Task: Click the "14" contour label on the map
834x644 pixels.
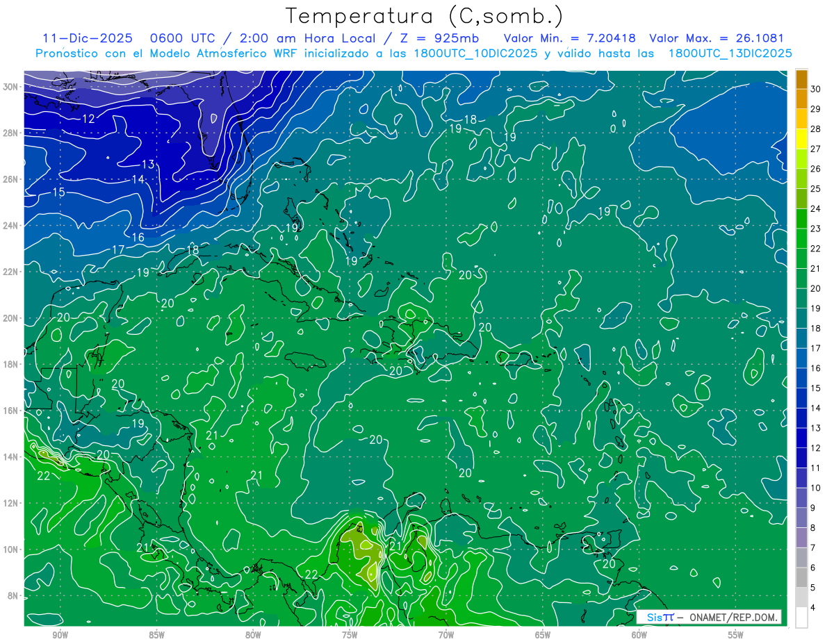Action: (x=138, y=179)
